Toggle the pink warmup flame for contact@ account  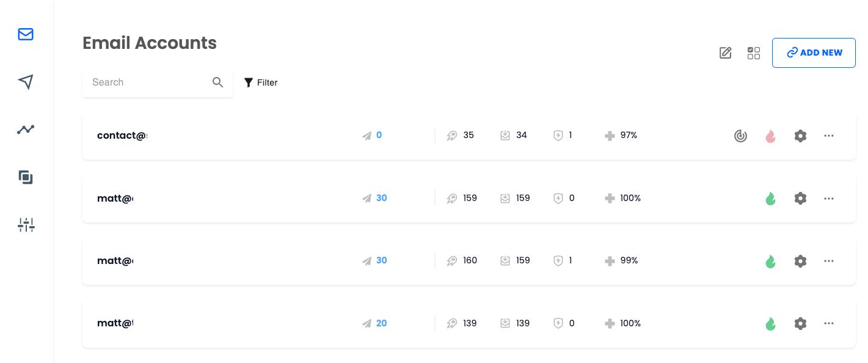point(771,136)
